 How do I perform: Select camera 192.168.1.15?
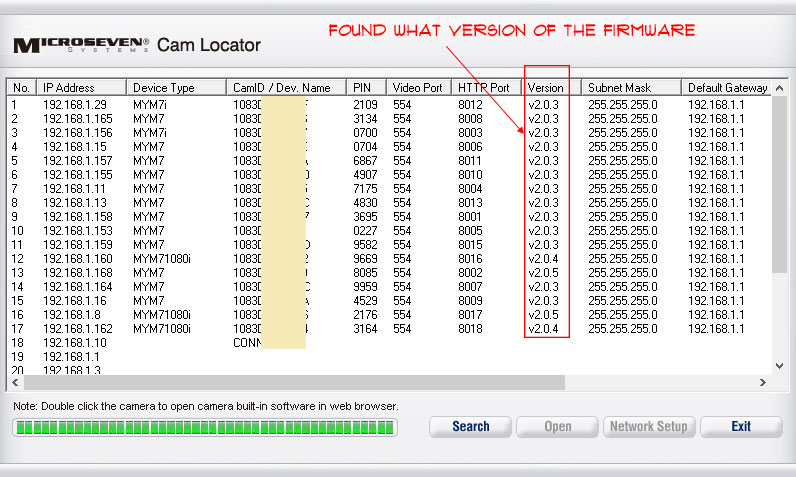point(389,147)
